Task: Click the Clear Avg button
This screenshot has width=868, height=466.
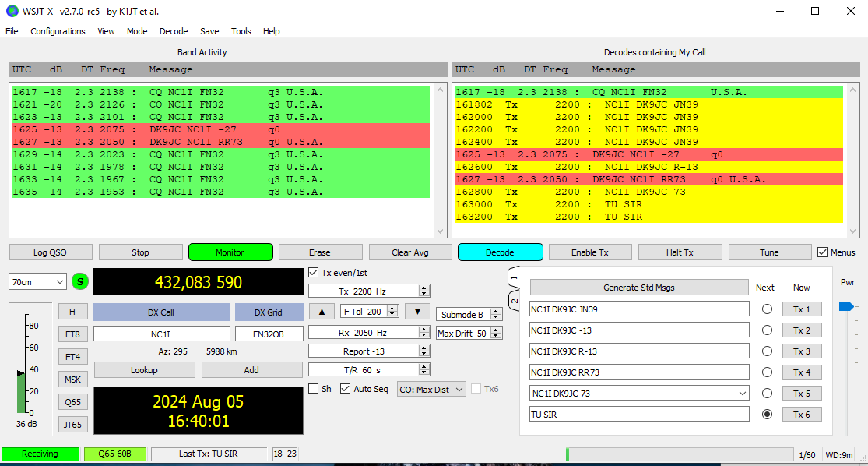Action: 410,252
